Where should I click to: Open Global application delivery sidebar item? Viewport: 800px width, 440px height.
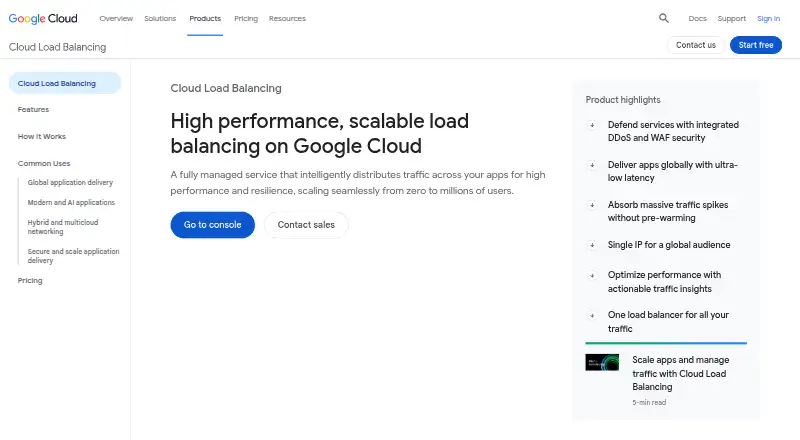click(x=70, y=182)
